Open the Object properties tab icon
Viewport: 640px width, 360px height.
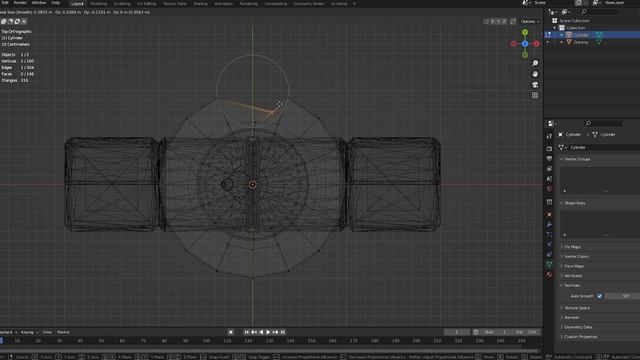coord(549,214)
